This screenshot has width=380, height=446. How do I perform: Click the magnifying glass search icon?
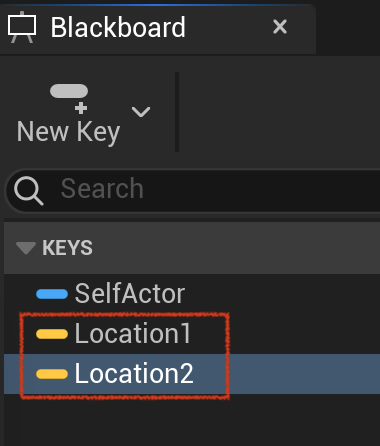click(x=29, y=191)
